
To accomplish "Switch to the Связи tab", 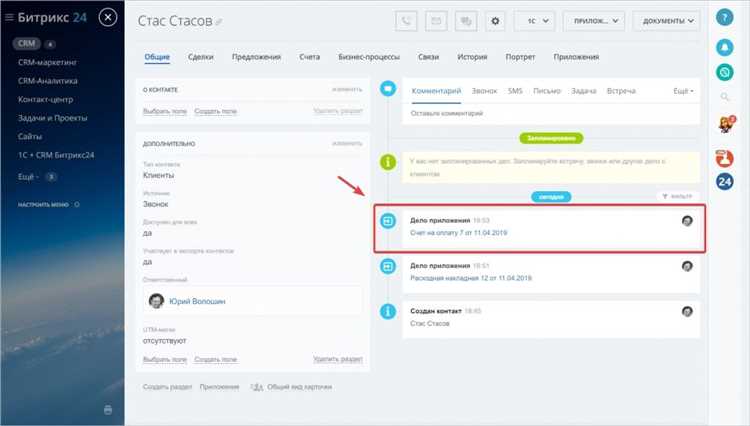I will tap(428, 57).
